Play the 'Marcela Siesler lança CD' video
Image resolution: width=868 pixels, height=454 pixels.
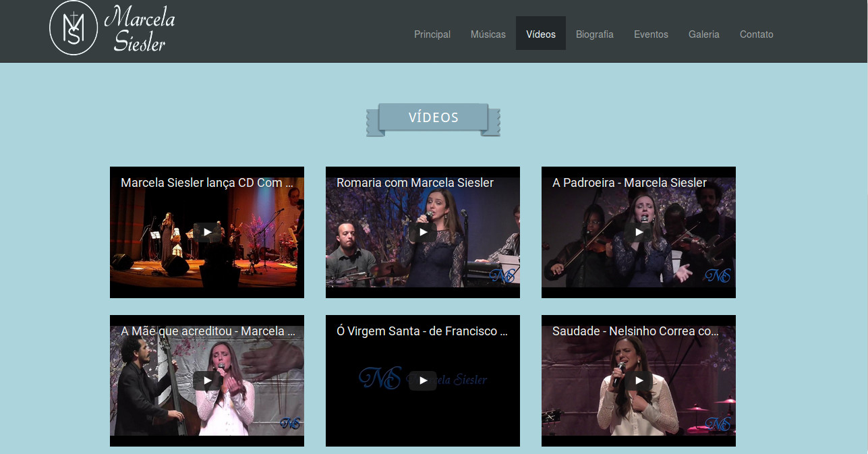click(207, 232)
